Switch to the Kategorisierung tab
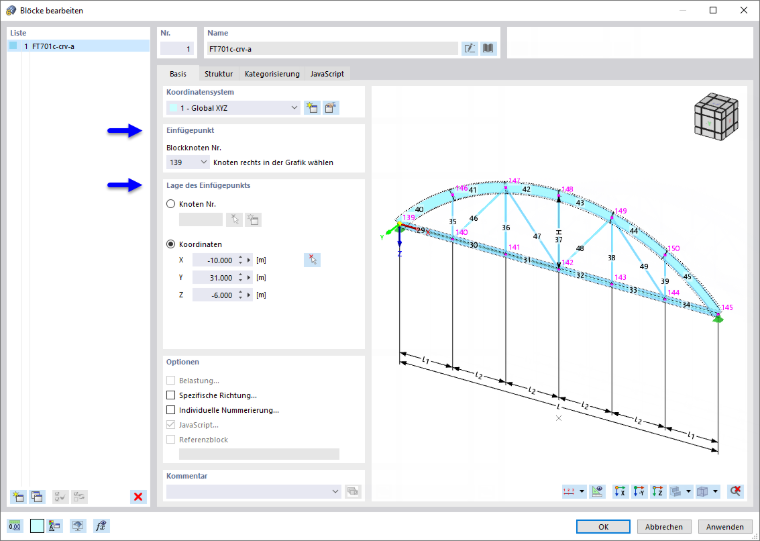The width and height of the screenshot is (760, 541). point(272,74)
